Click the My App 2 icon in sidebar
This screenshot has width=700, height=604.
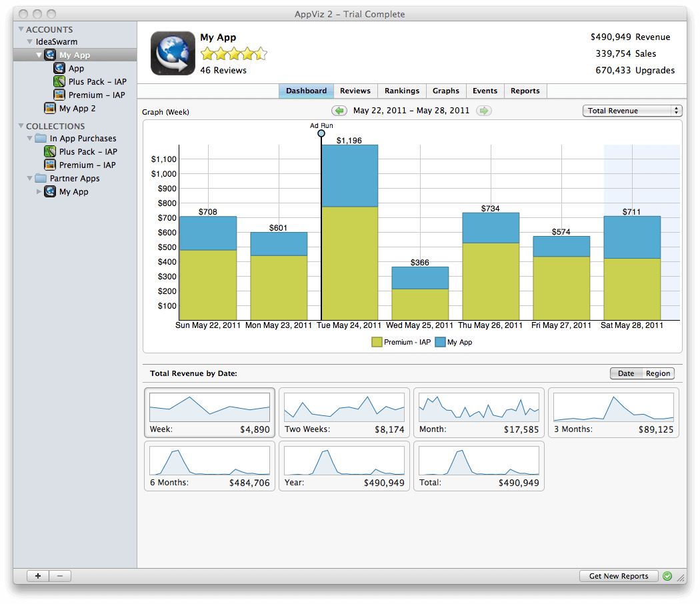[50, 108]
